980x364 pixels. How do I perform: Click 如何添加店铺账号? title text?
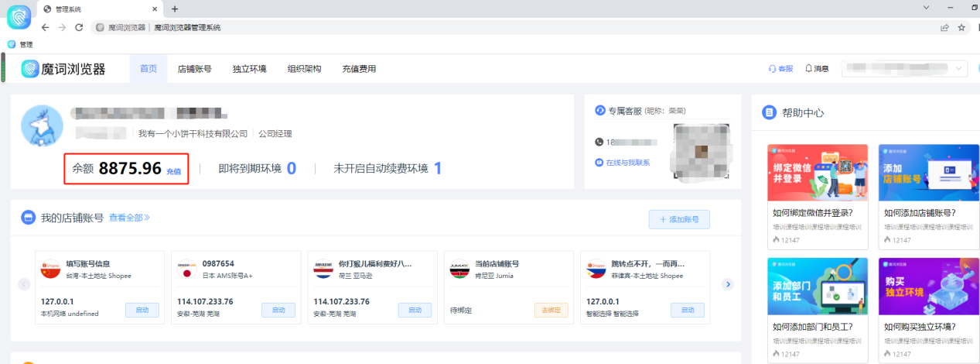[x=920, y=213]
